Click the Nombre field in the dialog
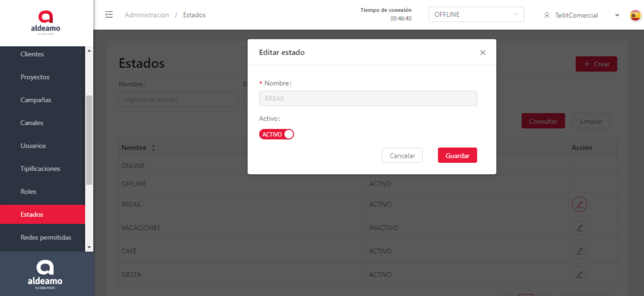 [368, 99]
